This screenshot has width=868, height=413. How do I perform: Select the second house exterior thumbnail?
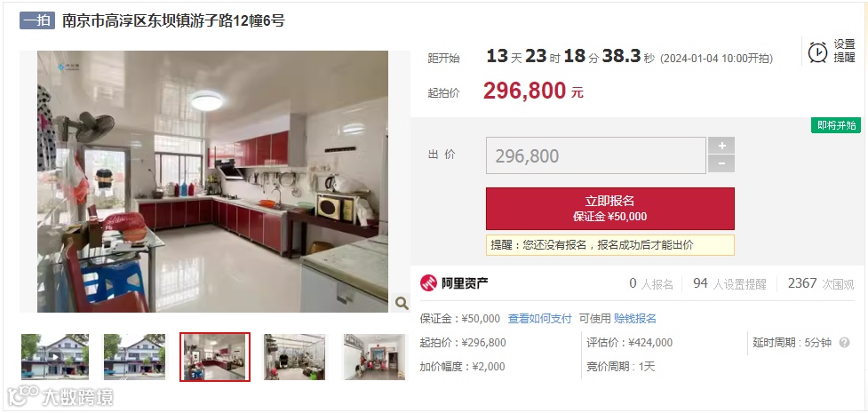(x=134, y=356)
